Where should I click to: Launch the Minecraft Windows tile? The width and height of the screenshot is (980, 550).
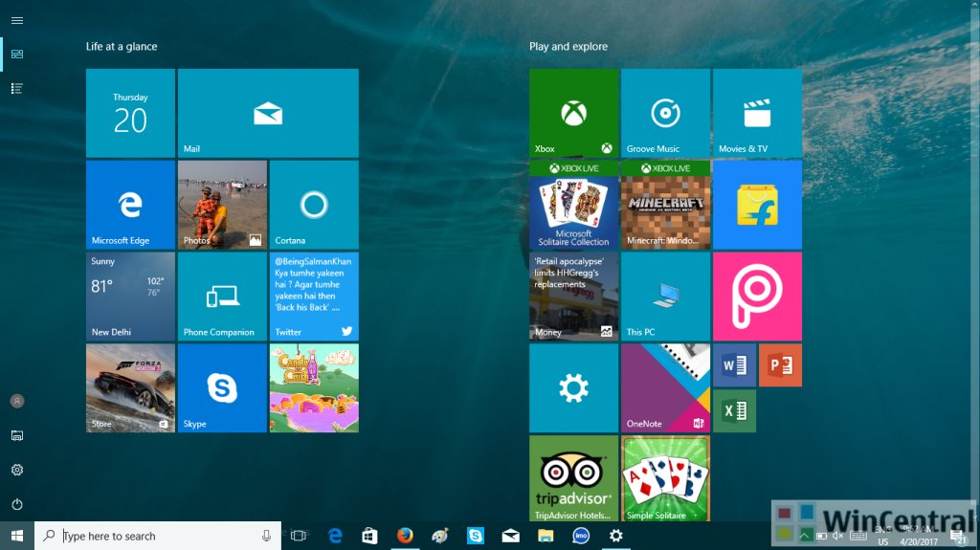point(666,205)
